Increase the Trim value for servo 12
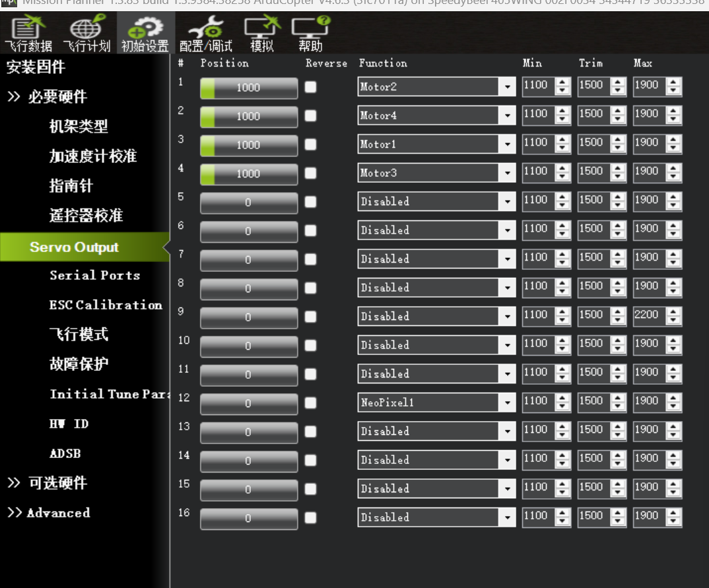The width and height of the screenshot is (709, 588). tap(618, 398)
